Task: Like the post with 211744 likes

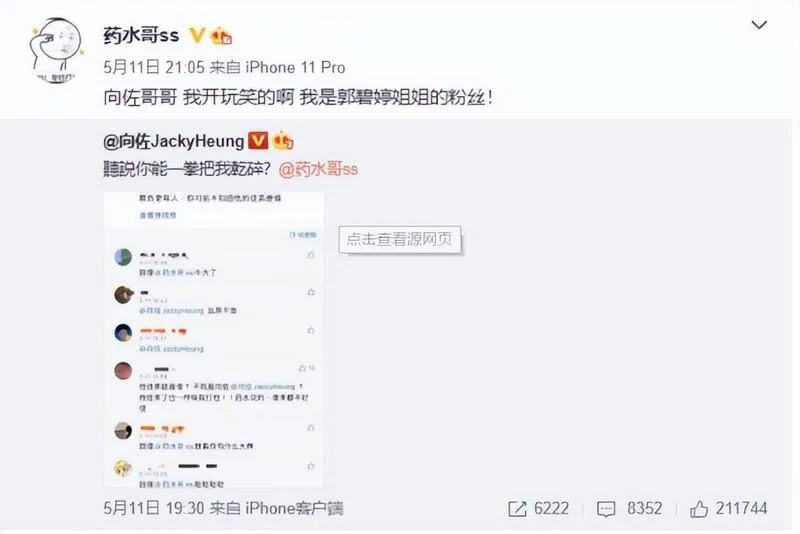Action: tap(728, 508)
